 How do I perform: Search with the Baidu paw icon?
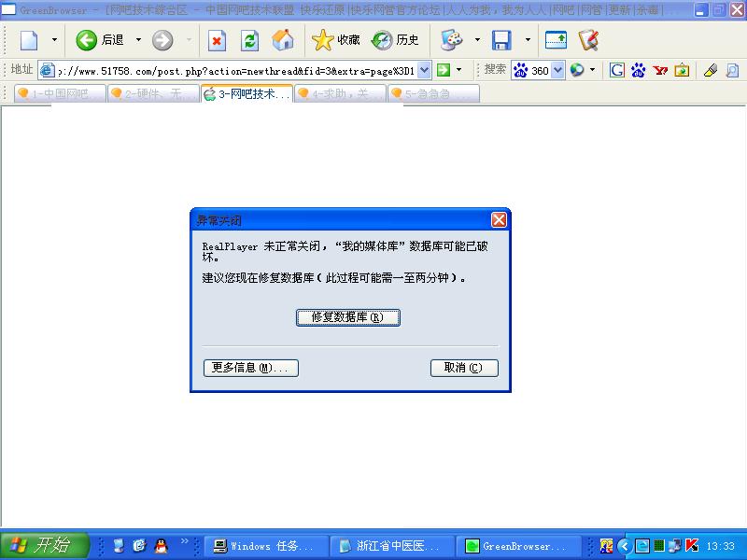639,71
